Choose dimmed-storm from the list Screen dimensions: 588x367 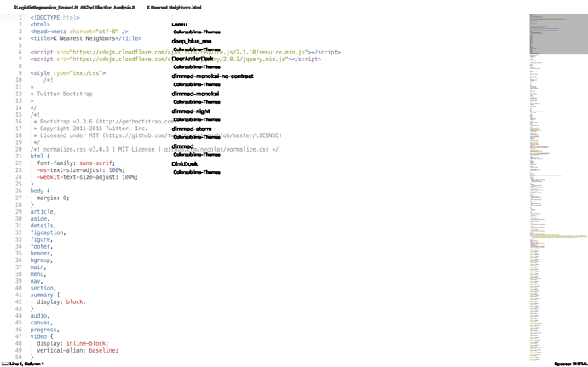pos(192,129)
